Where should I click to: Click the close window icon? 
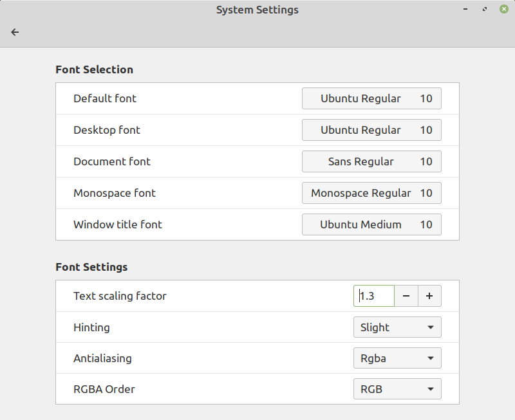[503, 9]
